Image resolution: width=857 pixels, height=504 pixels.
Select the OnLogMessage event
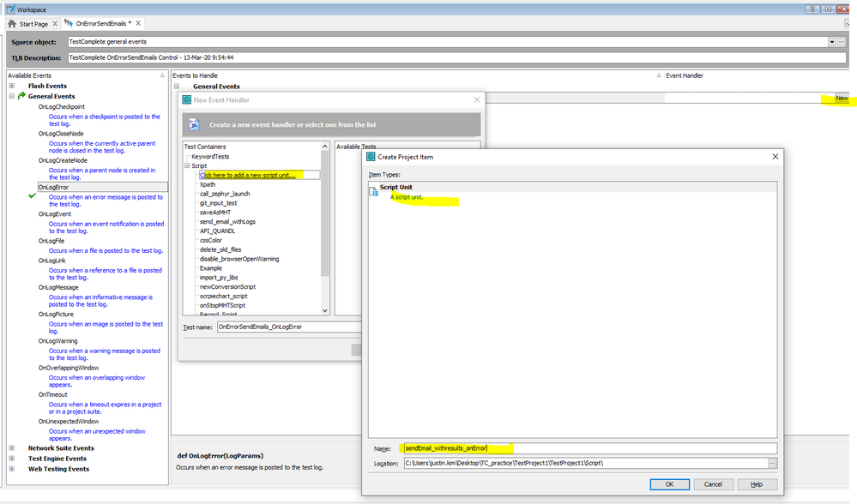58,287
